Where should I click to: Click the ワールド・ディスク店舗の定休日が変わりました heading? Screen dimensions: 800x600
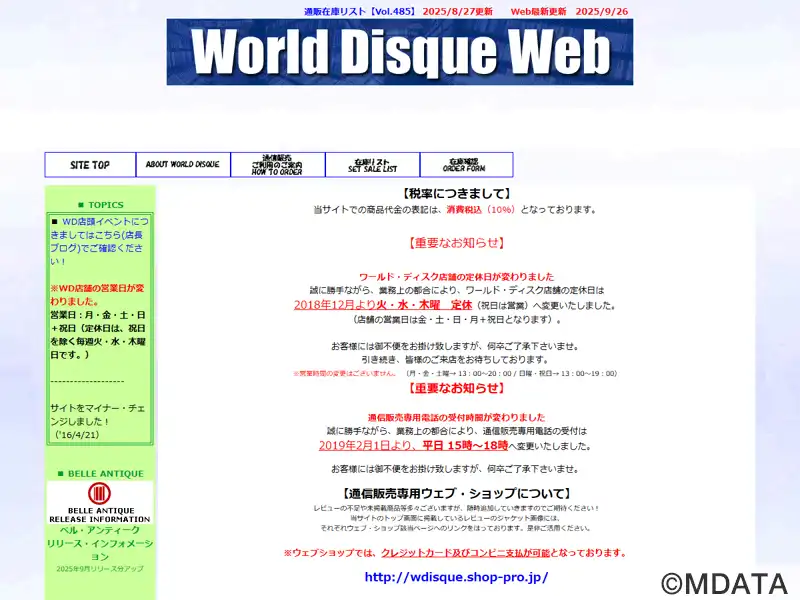point(456,277)
